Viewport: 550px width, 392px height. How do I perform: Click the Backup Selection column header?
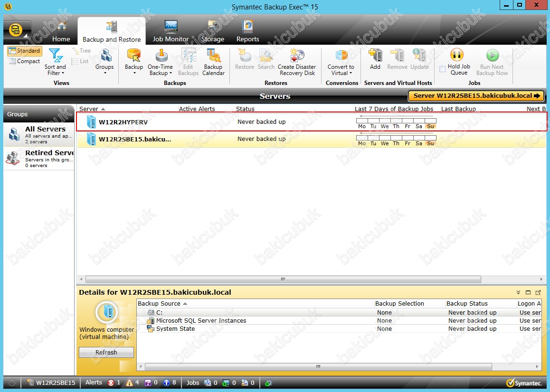coord(399,304)
